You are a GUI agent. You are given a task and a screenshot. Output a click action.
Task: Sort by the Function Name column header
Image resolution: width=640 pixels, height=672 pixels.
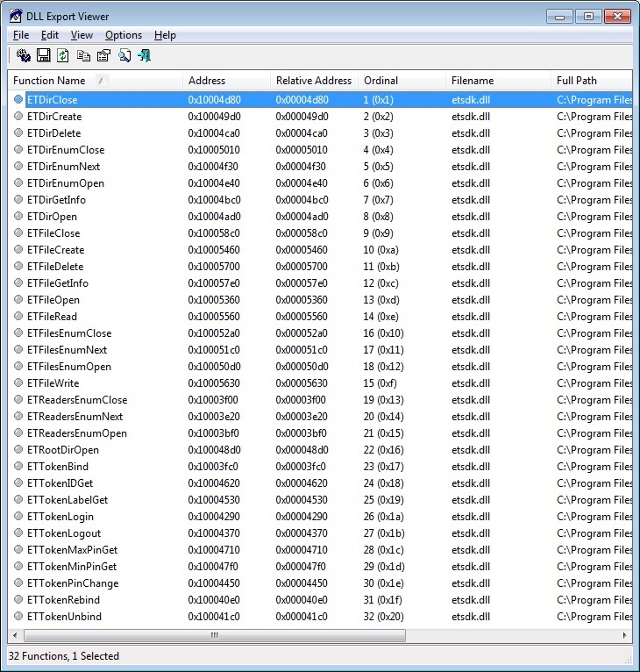[x=96, y=81]
